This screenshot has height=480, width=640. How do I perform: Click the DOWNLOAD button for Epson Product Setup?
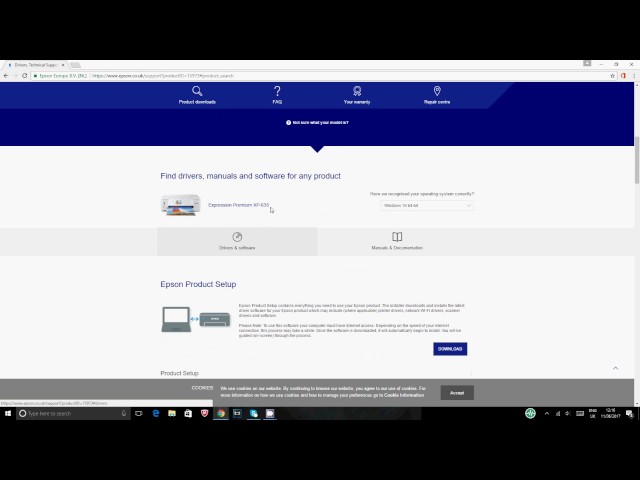click(x=450, y=349)
